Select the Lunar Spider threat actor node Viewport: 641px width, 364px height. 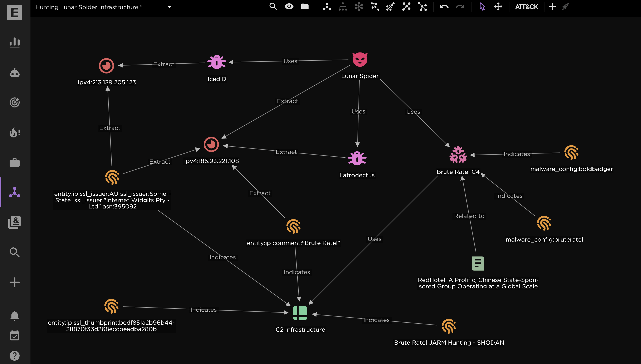tap(360, 60)
